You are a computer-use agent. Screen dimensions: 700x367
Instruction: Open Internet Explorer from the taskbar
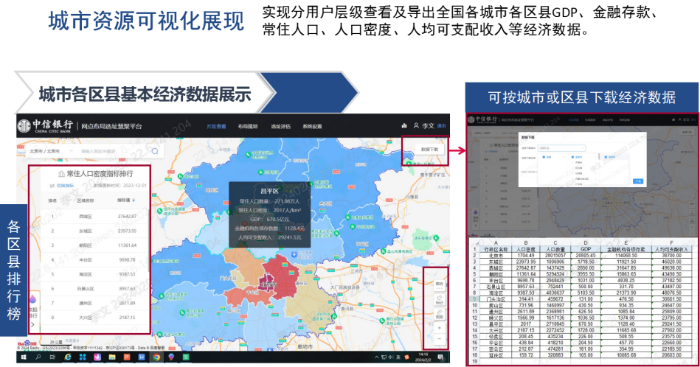(68, 357)
